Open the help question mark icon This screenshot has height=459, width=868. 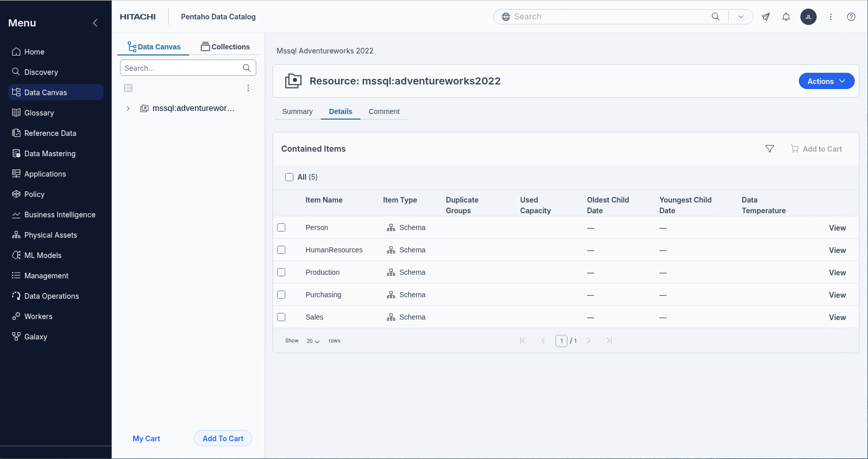851,17
